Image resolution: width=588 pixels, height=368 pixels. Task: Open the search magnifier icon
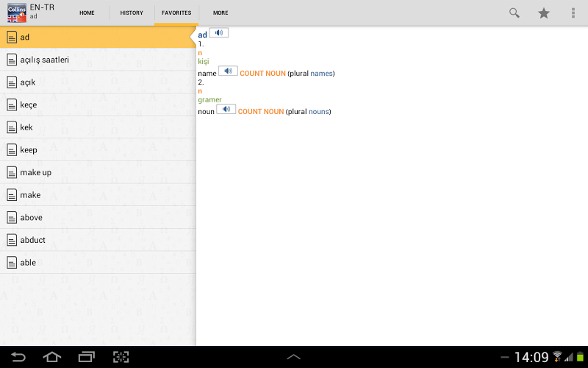[514, 13]
